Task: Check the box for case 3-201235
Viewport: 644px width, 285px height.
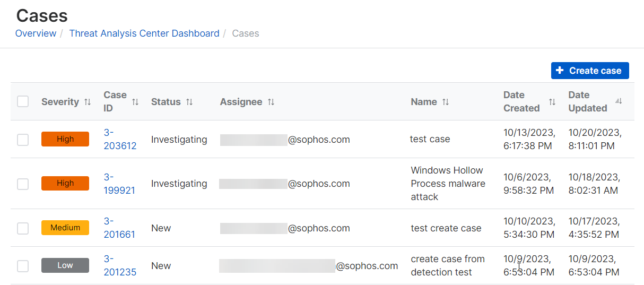Action: point(23,266)
